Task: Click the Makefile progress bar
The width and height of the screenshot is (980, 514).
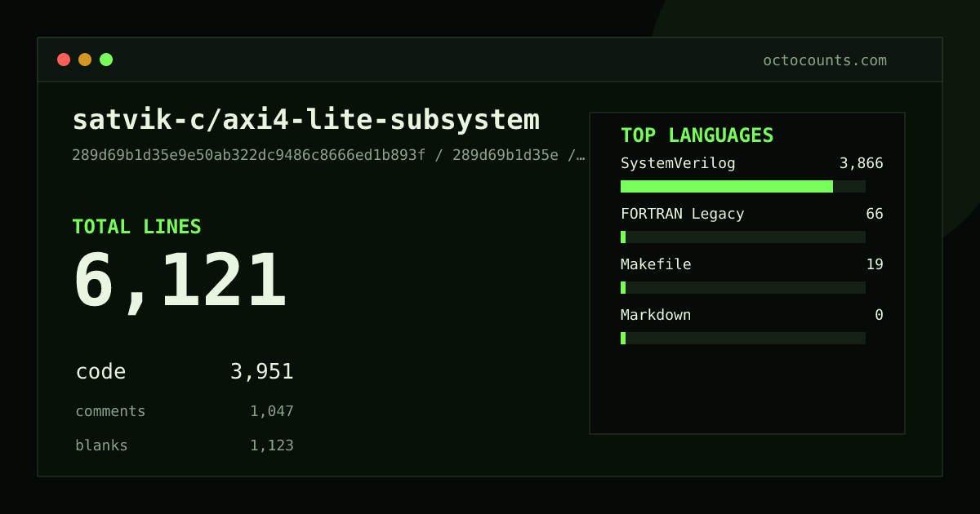Action: [743, 287]
